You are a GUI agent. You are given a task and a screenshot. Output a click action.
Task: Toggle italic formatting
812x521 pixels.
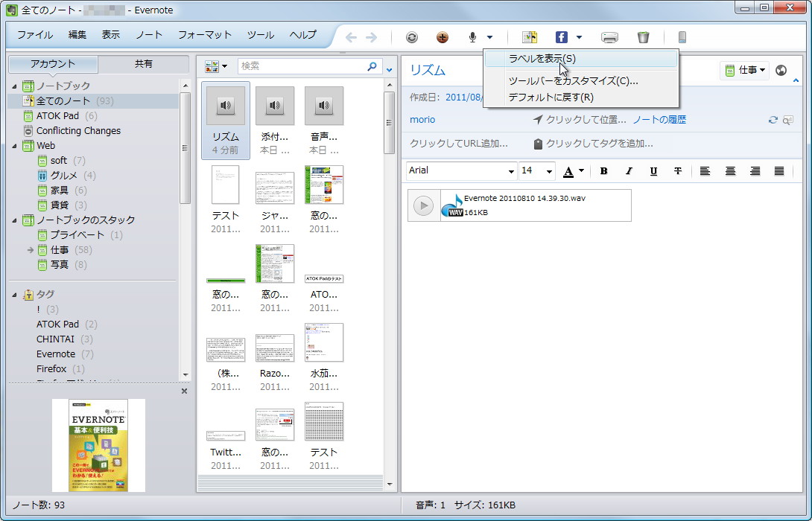pyautogui.click(x=628, y=171)
